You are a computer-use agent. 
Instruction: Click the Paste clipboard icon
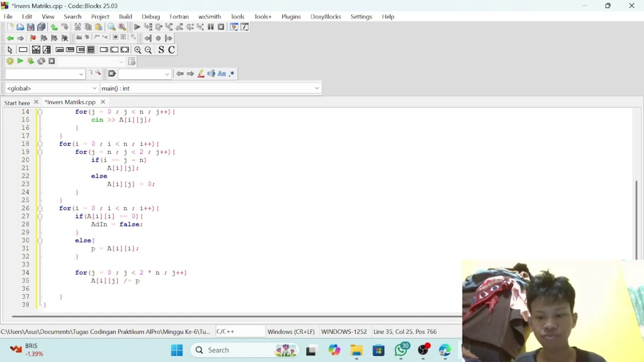coord(99,27)
